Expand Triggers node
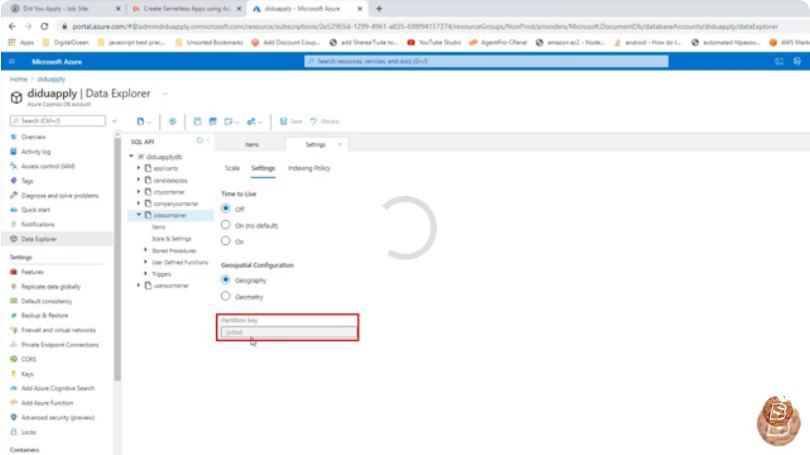The height and width of the screenshot is (455, 810). coord(146,274)
